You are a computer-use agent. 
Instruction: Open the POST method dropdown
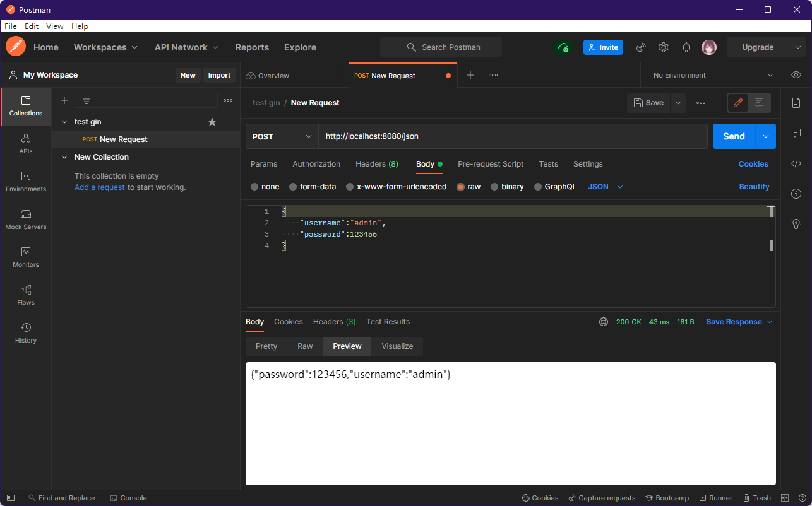(282, 136)
